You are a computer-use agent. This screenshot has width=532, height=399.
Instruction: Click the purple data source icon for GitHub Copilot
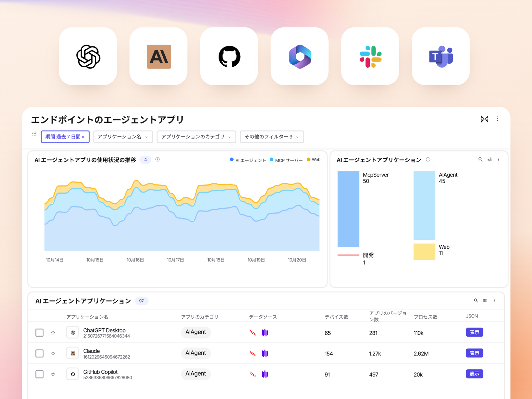point(265,374)
